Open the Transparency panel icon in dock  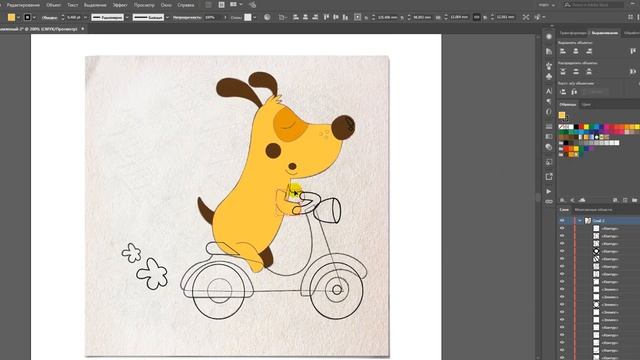click(x=549, y=147)
